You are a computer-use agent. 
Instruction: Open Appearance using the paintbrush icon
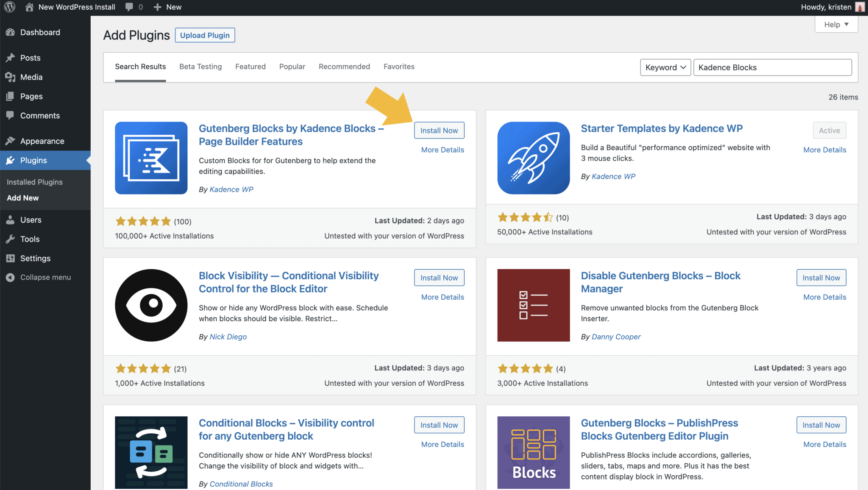pyautogui.click(x=10, y=141)
